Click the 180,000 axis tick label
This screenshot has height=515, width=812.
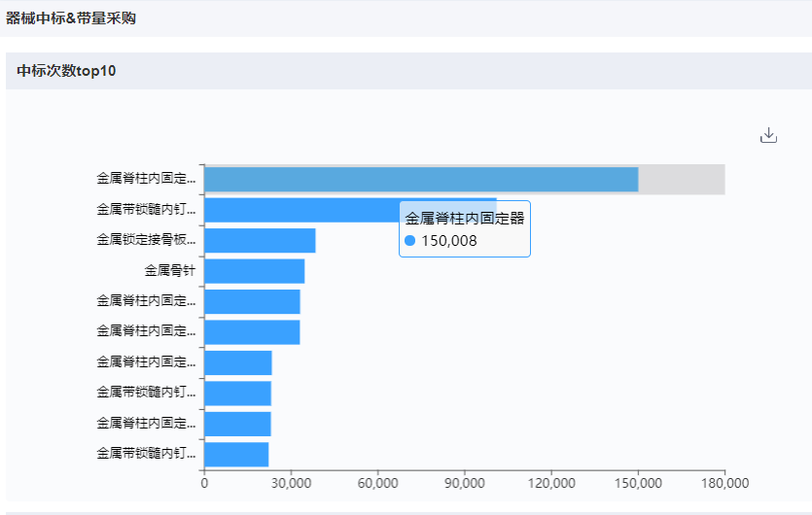coord(725,484)
